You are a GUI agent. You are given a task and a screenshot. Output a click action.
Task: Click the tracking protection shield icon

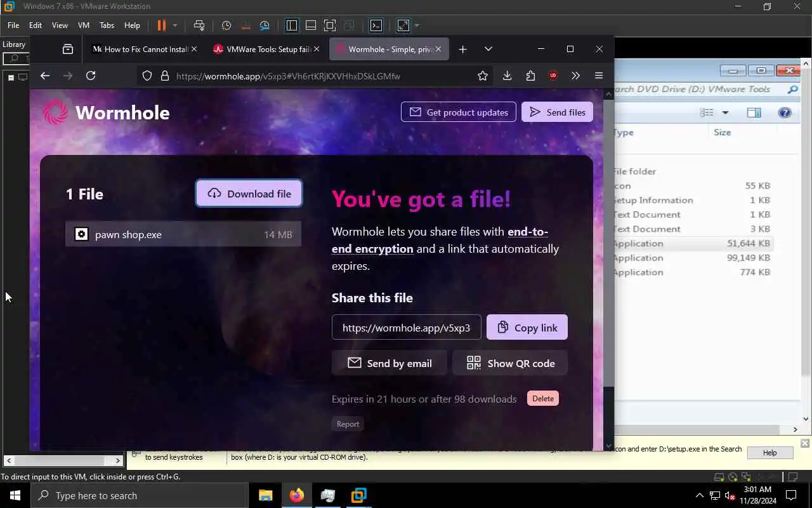[x=147, y=76]
